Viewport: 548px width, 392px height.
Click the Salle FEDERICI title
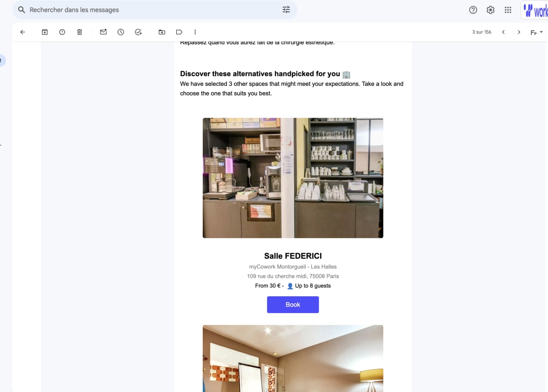[x=293, y=256]
